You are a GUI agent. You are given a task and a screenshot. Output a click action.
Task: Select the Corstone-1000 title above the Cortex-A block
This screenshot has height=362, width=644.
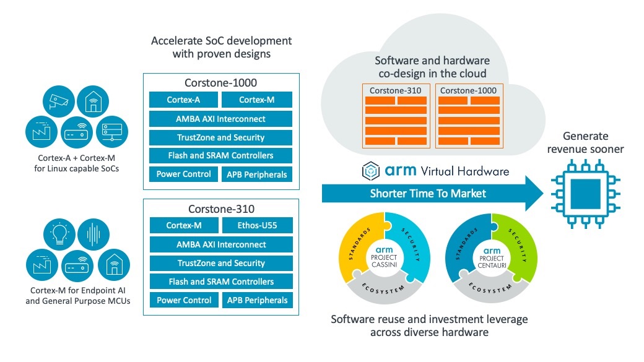pos(220,83)
